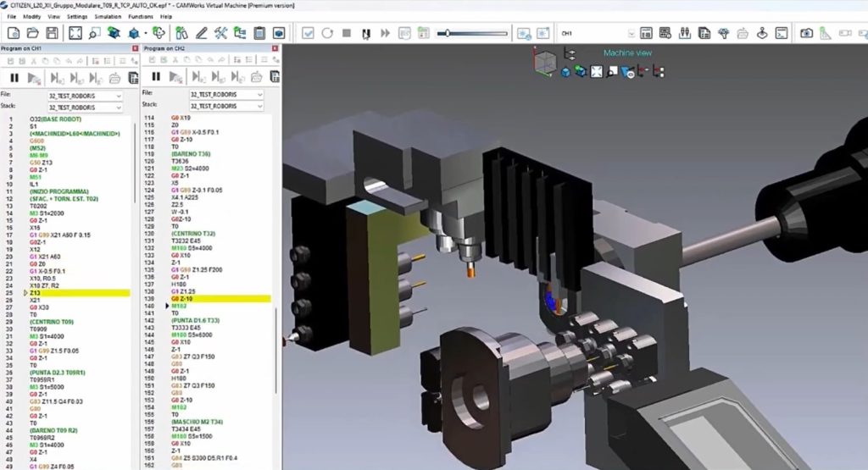
Task: Click the reset simulation circular arrow
Action: click(x=327, y=33)
